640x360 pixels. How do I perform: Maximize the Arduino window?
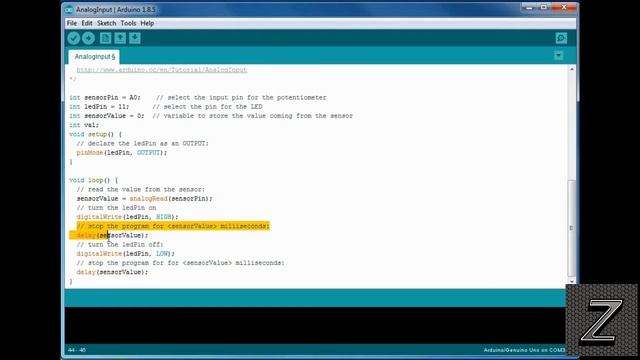point(544,7)
